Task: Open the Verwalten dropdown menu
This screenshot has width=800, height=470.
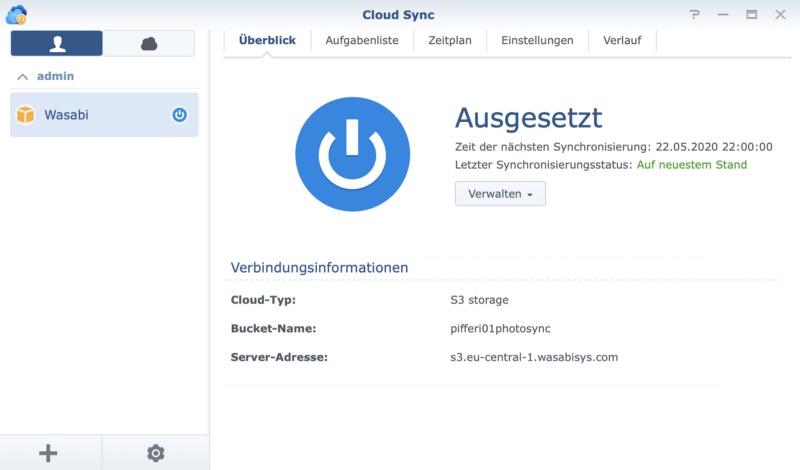Action: pos(500,194)
